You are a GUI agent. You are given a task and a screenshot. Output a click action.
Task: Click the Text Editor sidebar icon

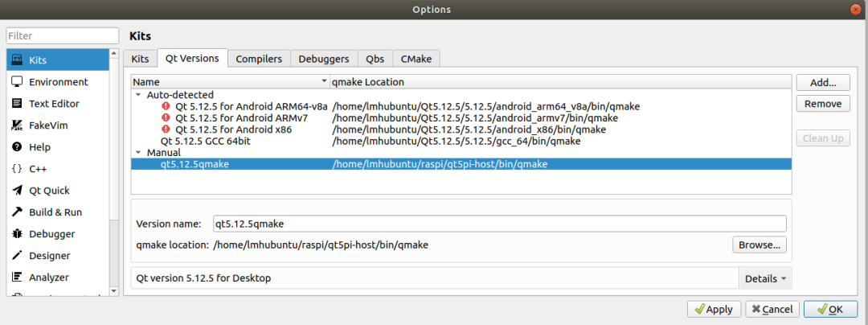(16, 104)
